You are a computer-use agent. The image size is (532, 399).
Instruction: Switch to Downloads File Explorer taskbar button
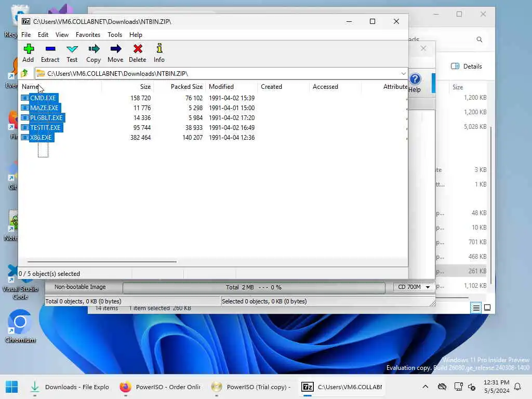click(70, 387)
